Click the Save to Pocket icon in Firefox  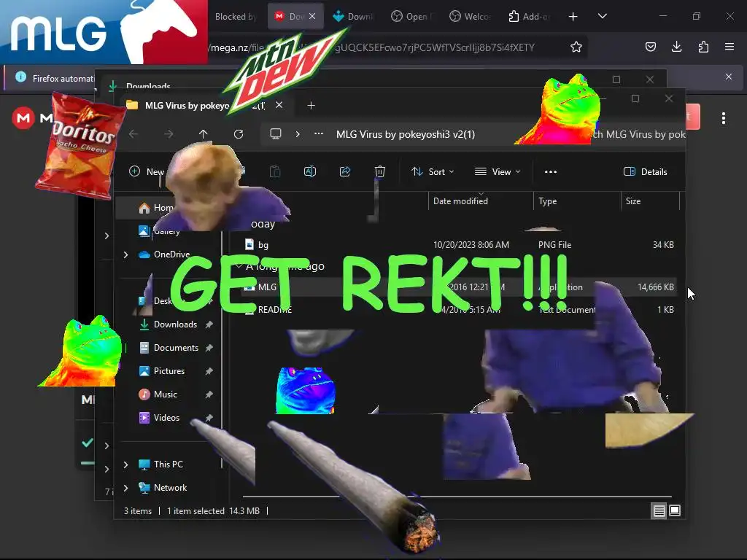coord(650,47)
